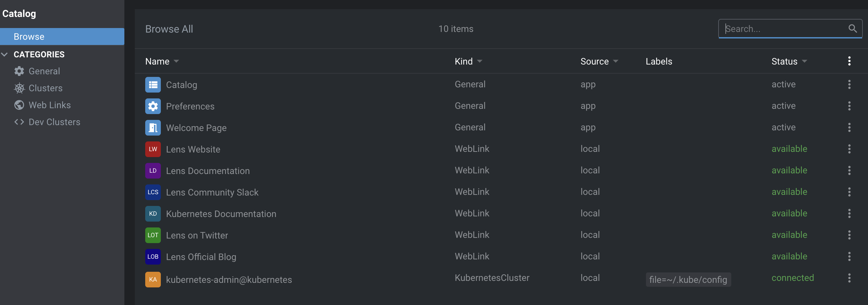The image size is (868, 305).
Task: Open the Kubernetes Documentation row
Action: point(501,213)
